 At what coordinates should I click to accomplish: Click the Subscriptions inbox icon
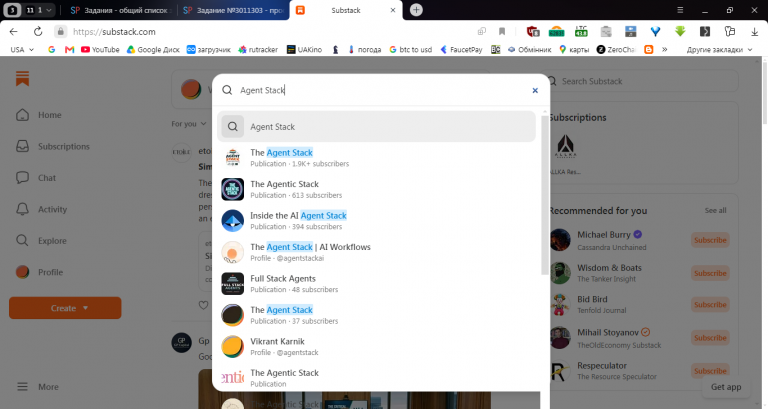click(23, 146)
